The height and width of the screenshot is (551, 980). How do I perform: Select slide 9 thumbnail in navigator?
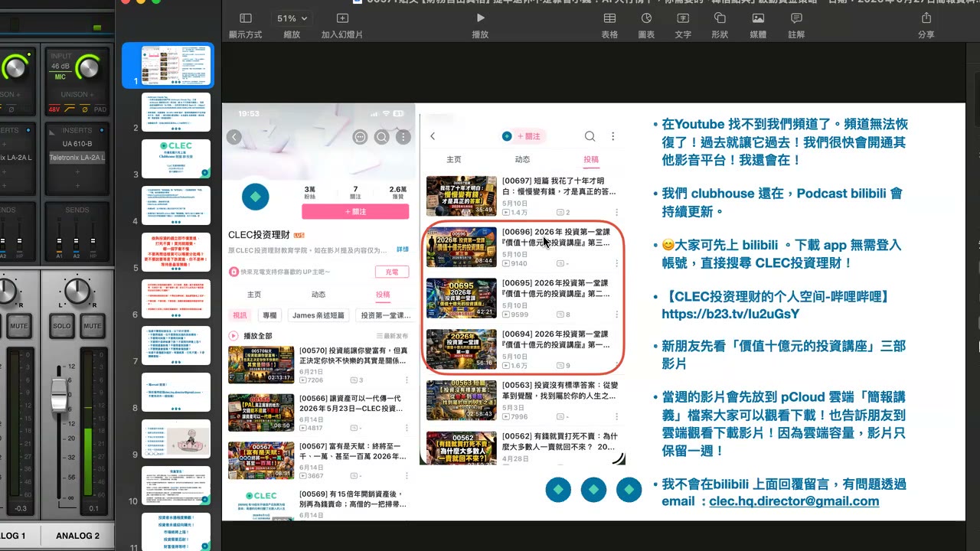click(176, 439)
